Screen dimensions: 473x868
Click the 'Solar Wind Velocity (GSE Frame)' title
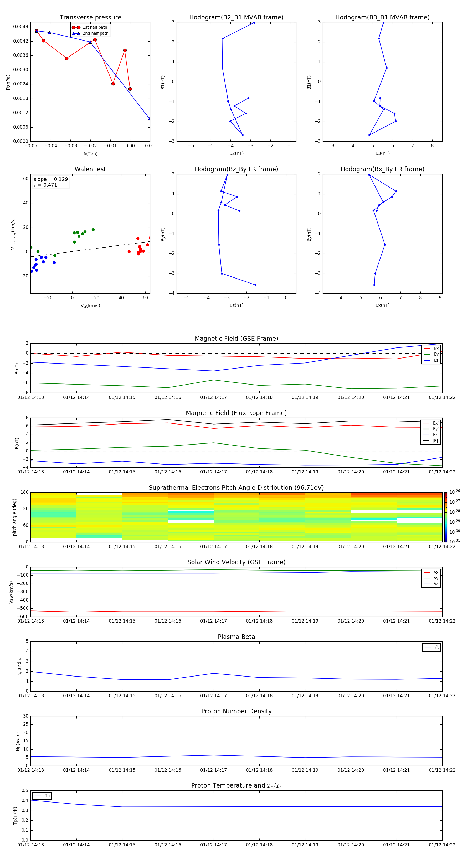[236, 562]
